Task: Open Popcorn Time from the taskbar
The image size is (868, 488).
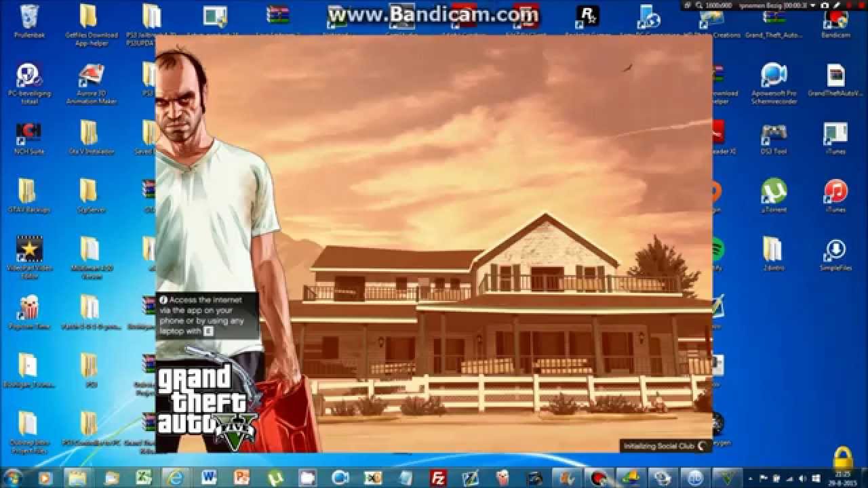Action: click(x=504, y=477)
